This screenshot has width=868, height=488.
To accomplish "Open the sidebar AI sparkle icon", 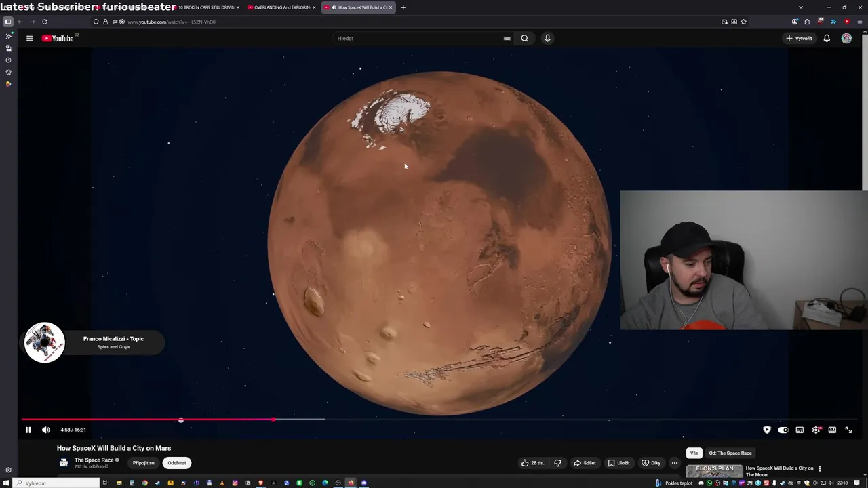I will pos(8,36).
